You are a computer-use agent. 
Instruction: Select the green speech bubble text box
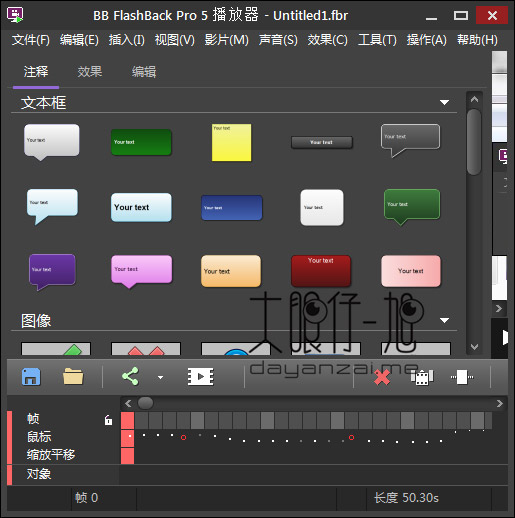(412, 207)
